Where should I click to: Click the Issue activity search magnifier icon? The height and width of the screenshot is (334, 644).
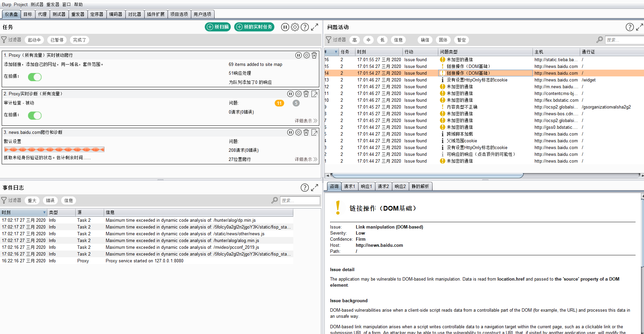pos(599,40)
